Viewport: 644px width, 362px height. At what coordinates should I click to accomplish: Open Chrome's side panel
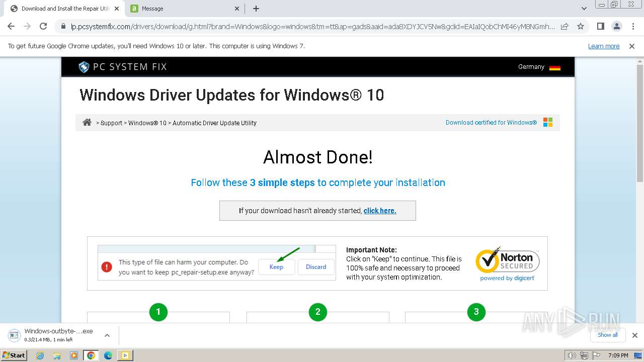tap(601, 26)
